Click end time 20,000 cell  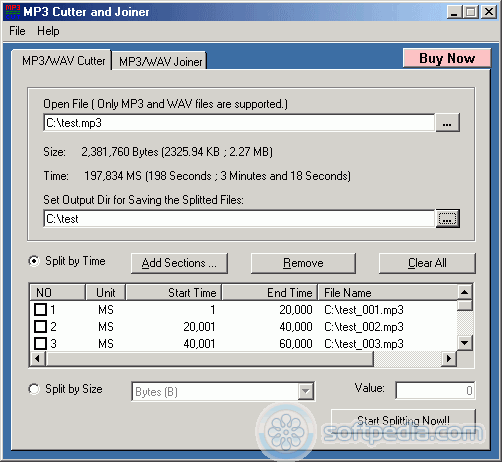click(296, 310)
